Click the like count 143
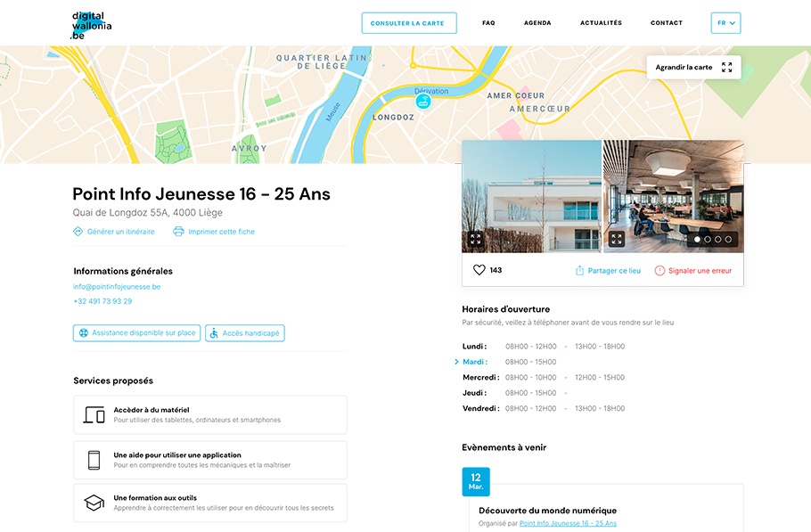The image size is (811, 532). [496, 270]
